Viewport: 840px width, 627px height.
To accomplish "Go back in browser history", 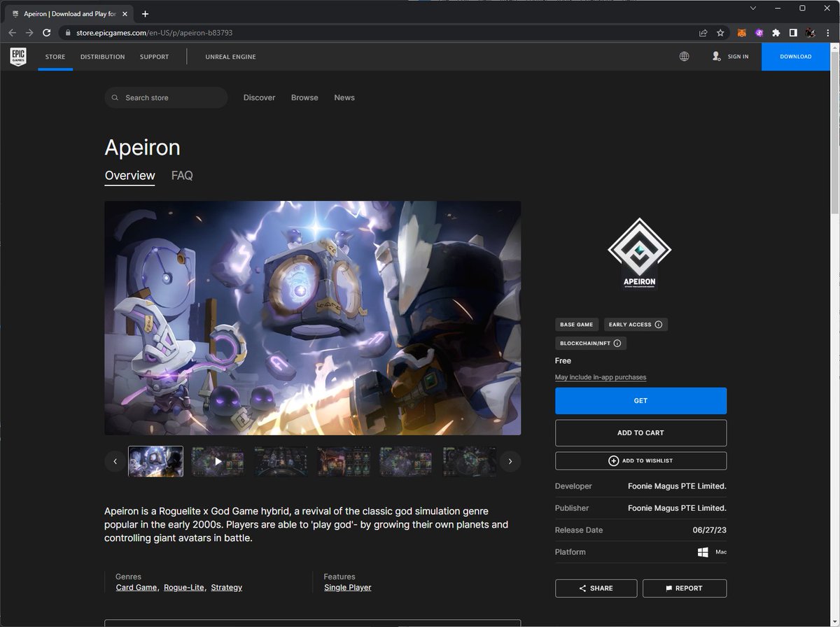I will click(x=13, y=33).
